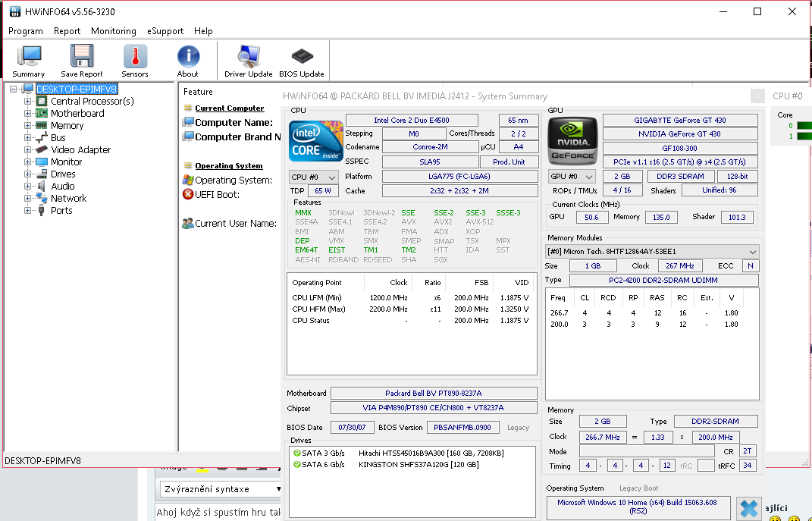Click the UEFI Boot red X icon
812x521 pixels.
187,194
